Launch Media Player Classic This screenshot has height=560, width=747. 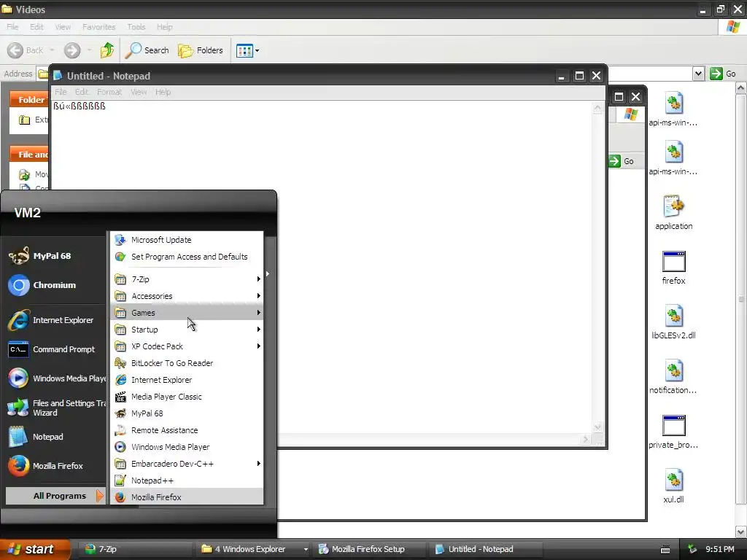[x=187, y=397]
